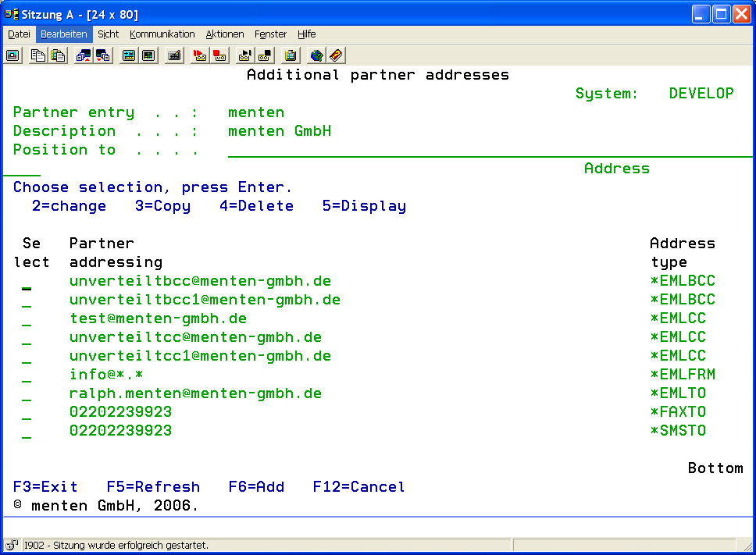Click the print screen toolbar icon
This screenshot has height=555, width=756.
tap(12, 55)
